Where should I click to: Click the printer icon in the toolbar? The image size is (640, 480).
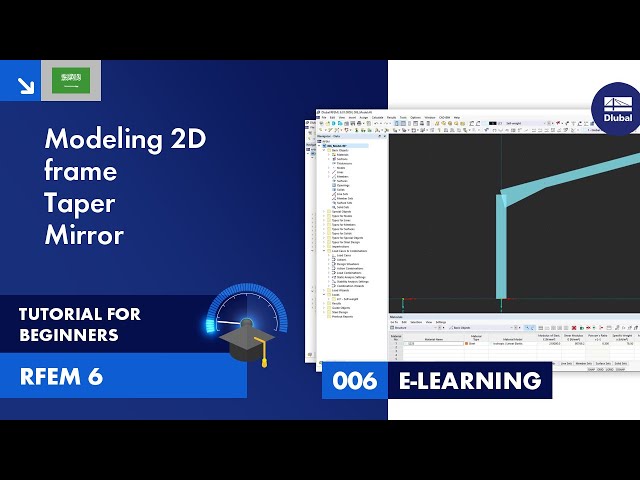359,123
